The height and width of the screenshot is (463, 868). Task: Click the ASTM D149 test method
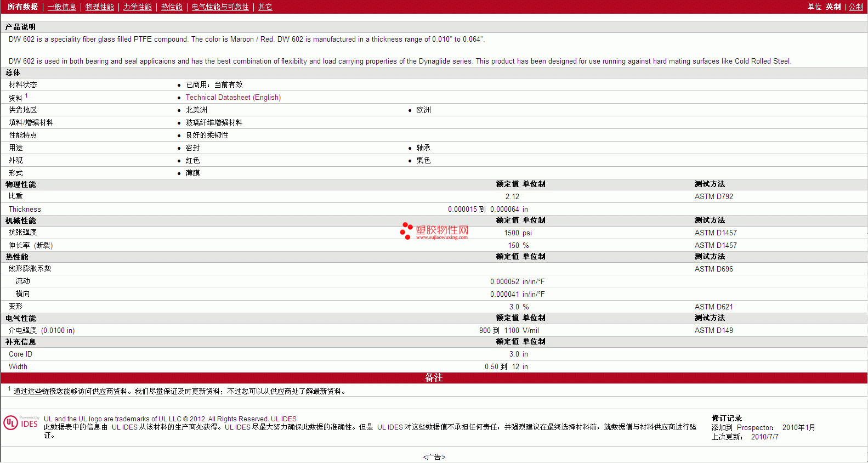coord(714,330)
